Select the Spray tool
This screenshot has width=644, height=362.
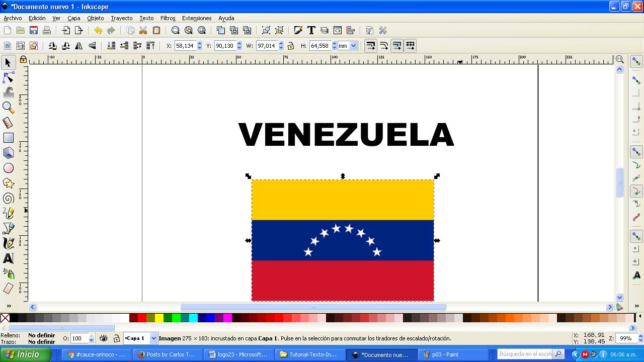point(9,274)
